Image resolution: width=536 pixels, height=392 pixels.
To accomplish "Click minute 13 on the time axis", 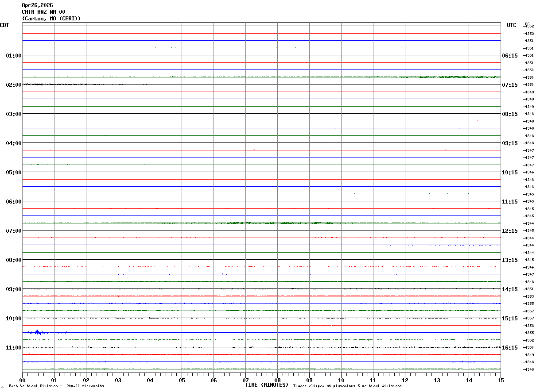I will pyautogui.click(x=437, y=380).
